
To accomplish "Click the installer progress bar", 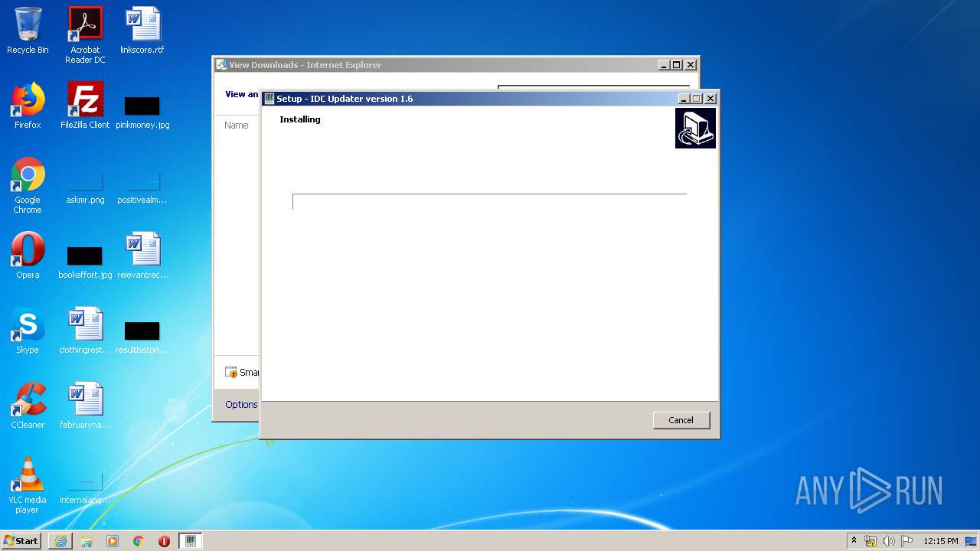I will [489, 201].
